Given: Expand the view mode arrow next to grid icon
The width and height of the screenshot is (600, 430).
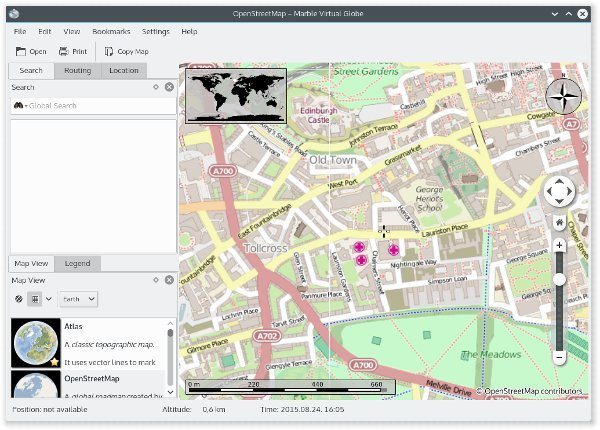Looking at the screenshot, I should [x=48, y=299].
